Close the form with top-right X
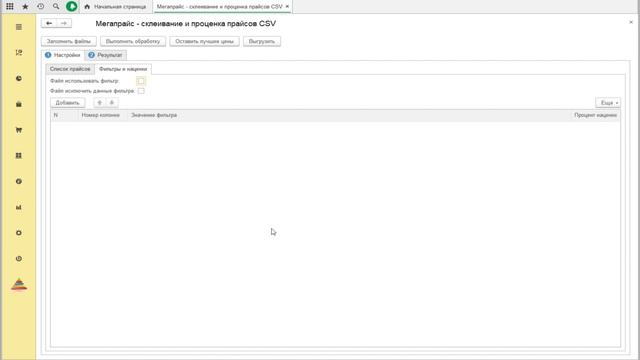 tap(631, 22)
